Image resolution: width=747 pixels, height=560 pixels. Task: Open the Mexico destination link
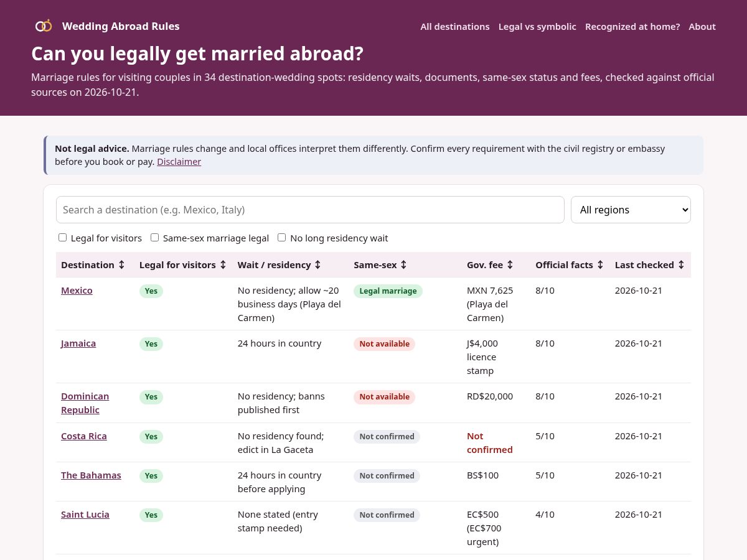coord(77,291)
